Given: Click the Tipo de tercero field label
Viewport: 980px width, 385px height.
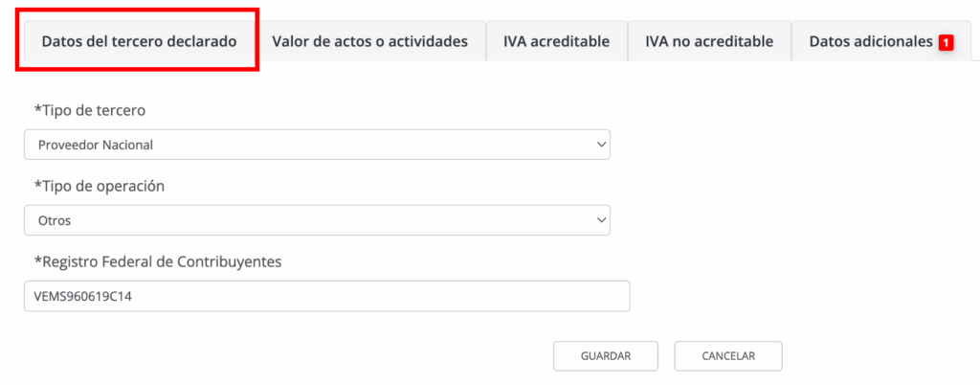Looking at the screenshot, I should tap(90, 110).
